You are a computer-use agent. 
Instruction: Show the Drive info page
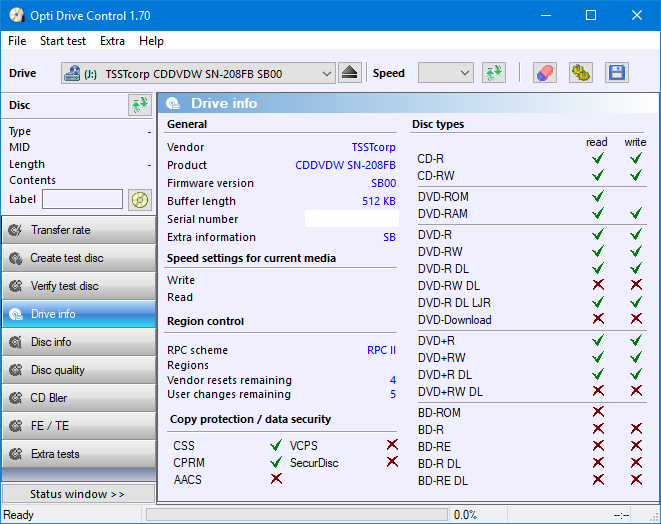point(79,314)
